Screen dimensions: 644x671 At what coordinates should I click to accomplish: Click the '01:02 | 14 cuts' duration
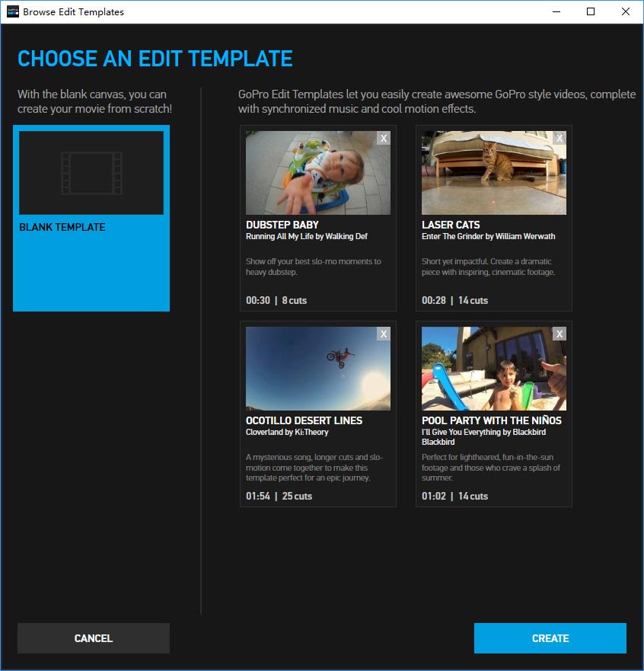(454, 496)
